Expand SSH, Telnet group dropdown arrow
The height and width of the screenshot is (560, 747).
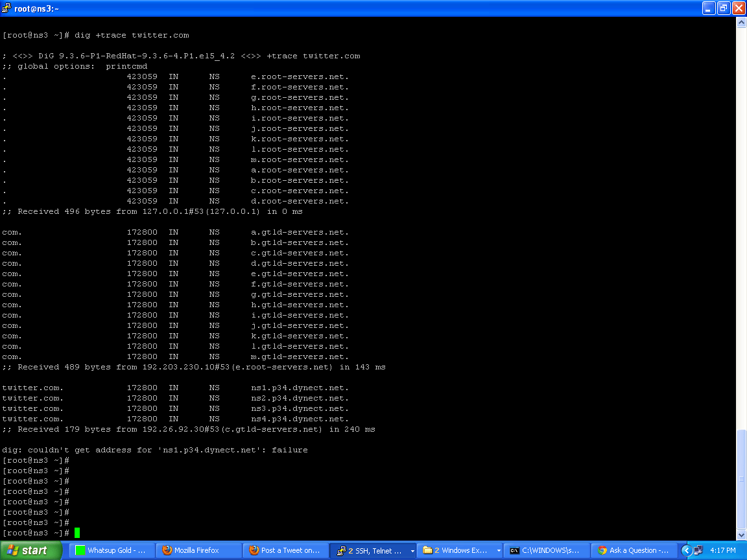tap(412, 551)
